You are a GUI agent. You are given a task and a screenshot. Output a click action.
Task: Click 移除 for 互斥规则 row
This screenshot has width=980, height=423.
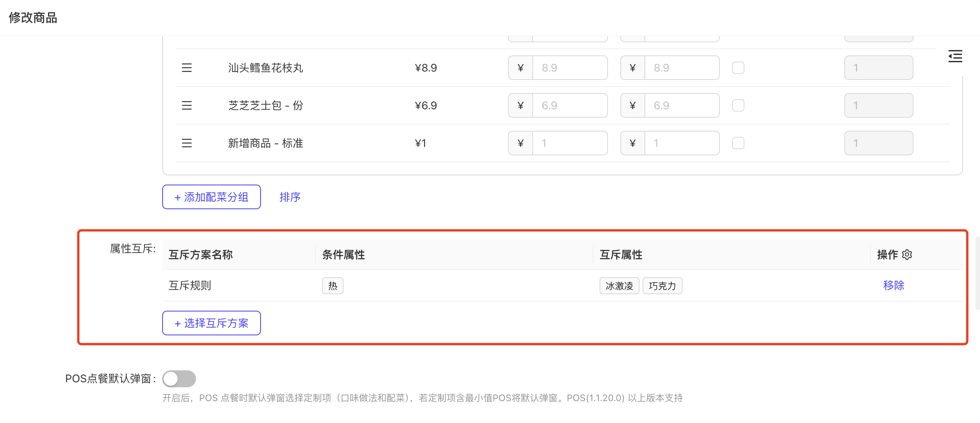[x=894, y=285]
